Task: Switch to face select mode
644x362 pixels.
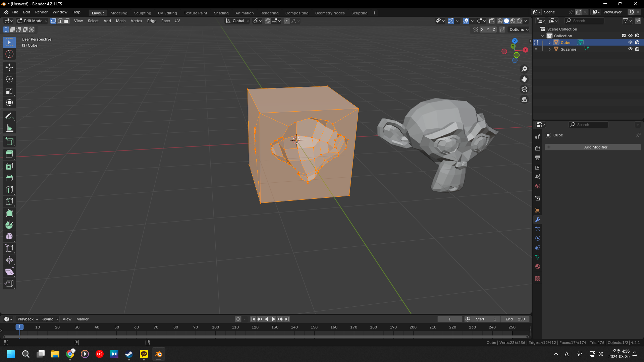Action: 66,21
